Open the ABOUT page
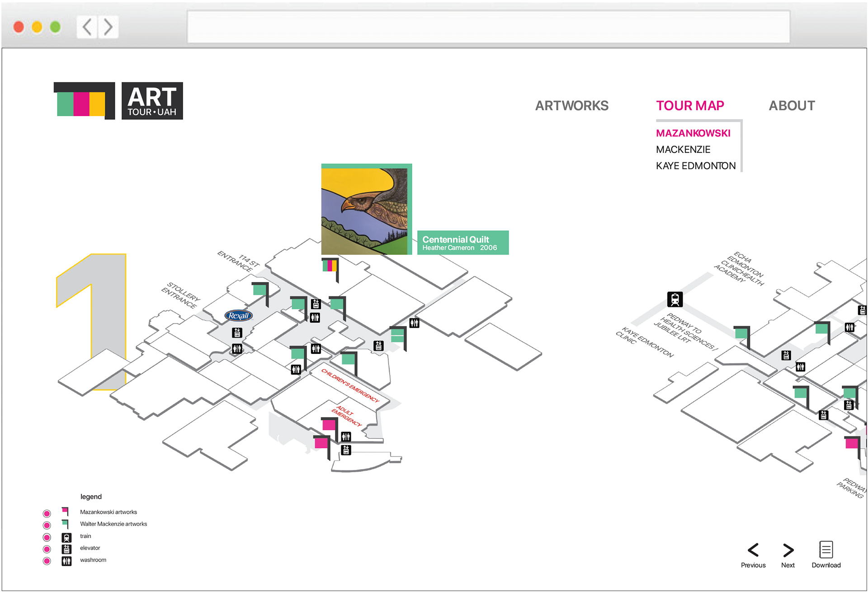This screenshot has height=592, width=868. (792, 106)
